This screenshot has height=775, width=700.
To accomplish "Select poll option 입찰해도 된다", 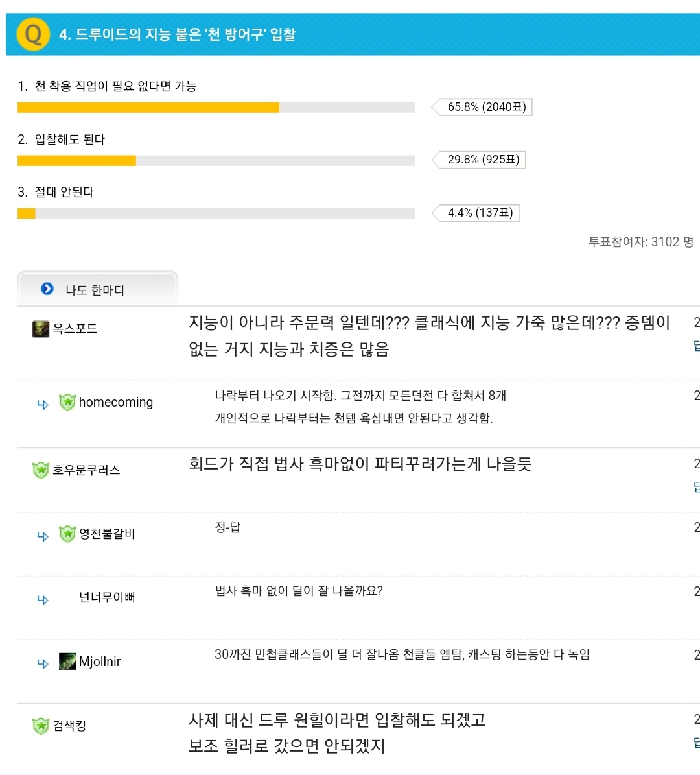I will [69, 139].
